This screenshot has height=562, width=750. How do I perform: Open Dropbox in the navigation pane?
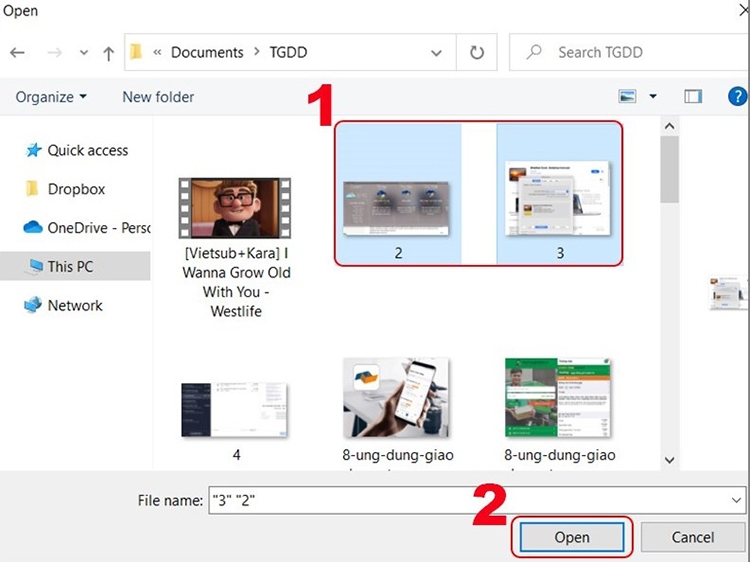pyautogui.click(x=76, y=189)
